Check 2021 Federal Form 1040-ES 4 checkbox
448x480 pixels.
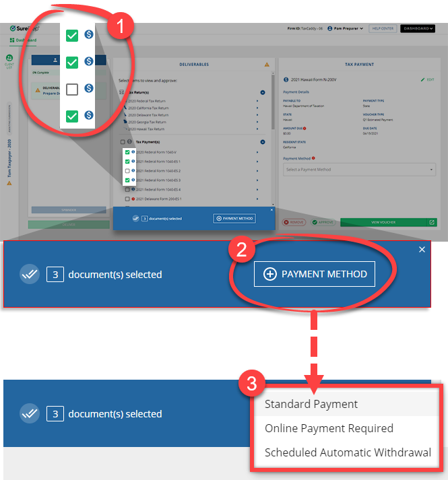127,189
